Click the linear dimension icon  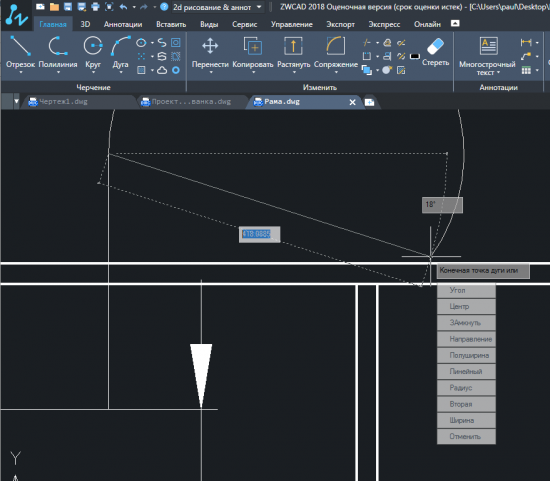[x=526, y=42]
